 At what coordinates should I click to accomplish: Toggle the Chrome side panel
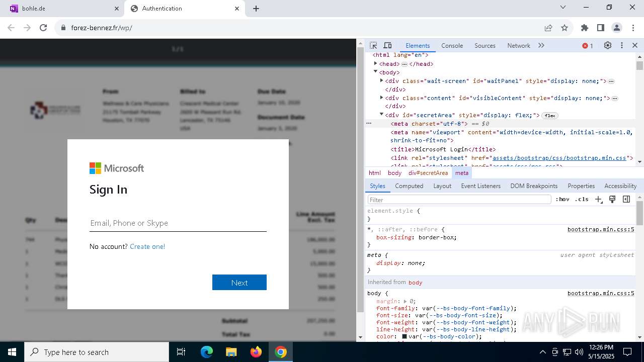(x=600, y=28)
